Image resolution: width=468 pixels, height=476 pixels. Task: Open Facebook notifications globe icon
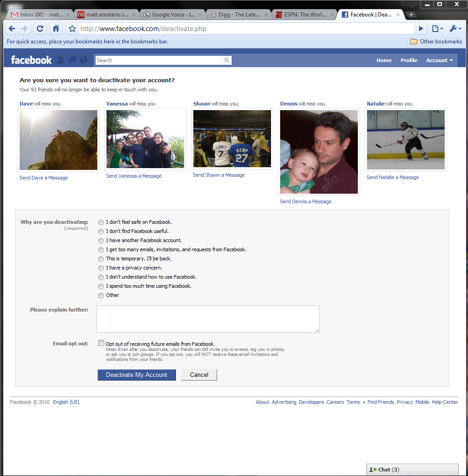84,60
